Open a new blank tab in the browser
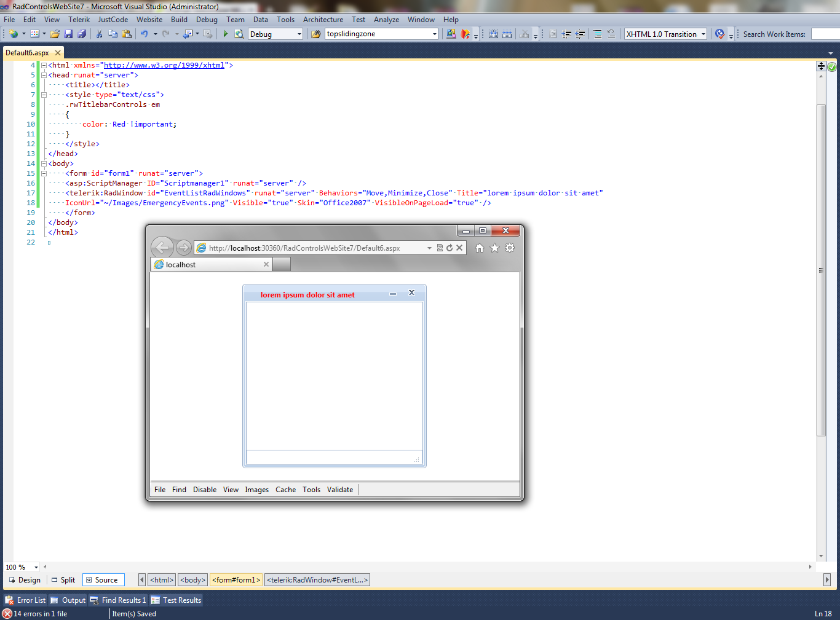The width and height of the screenshot is (840, 620). [281, 264]
